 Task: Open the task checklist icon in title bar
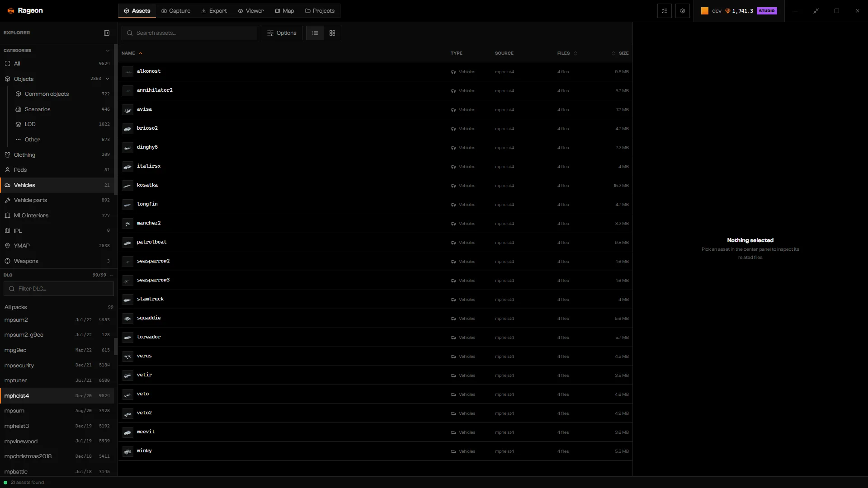(x=665, y=11)
